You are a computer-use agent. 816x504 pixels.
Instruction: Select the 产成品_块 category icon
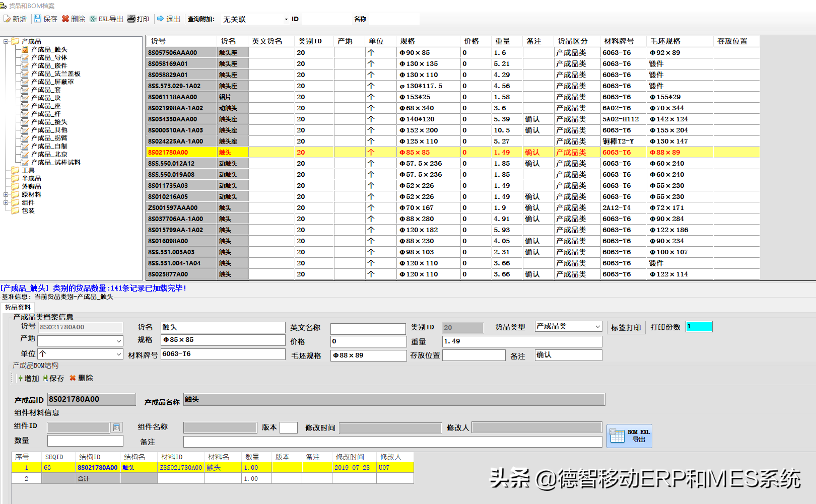(x=25, y=98)
